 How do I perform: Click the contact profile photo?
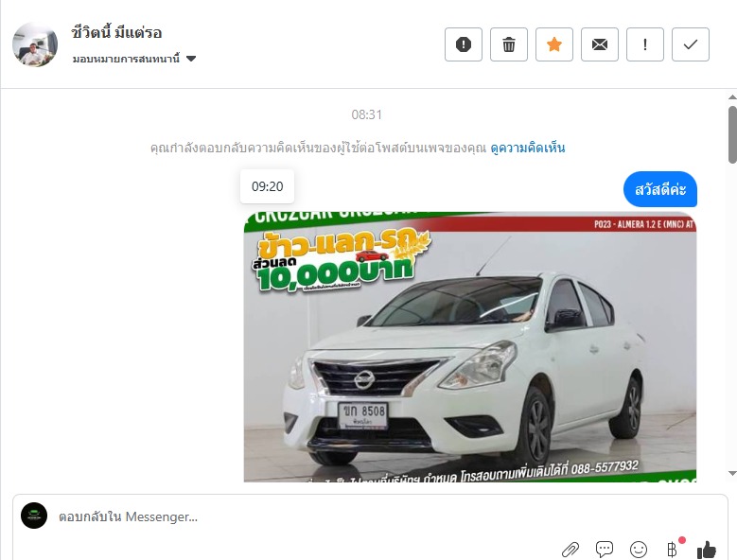tap(35, 44)
